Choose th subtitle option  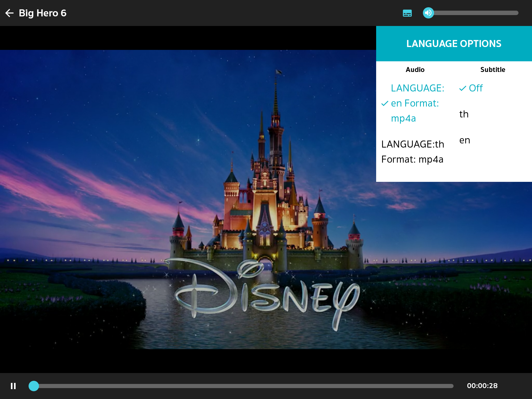tap(464, 114)
